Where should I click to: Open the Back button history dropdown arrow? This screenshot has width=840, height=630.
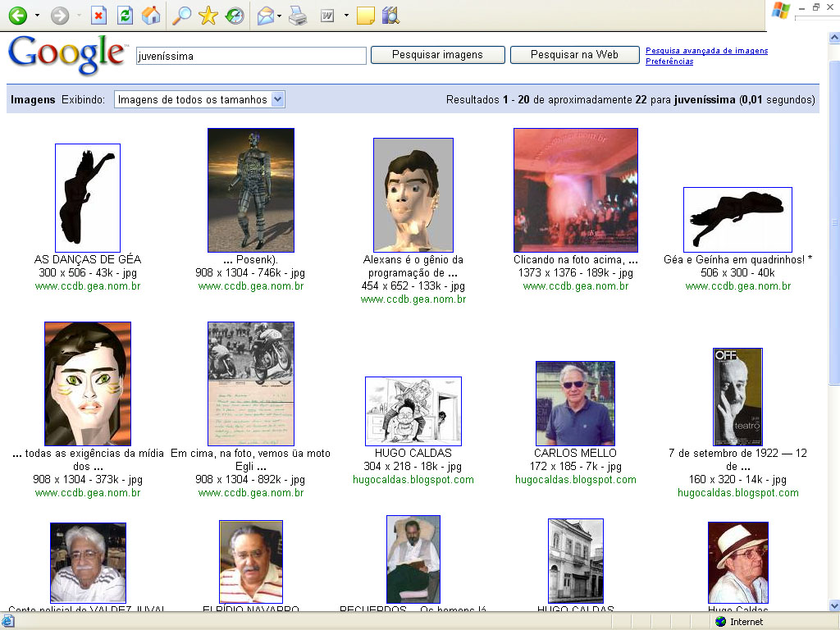[x=37, y=16]
